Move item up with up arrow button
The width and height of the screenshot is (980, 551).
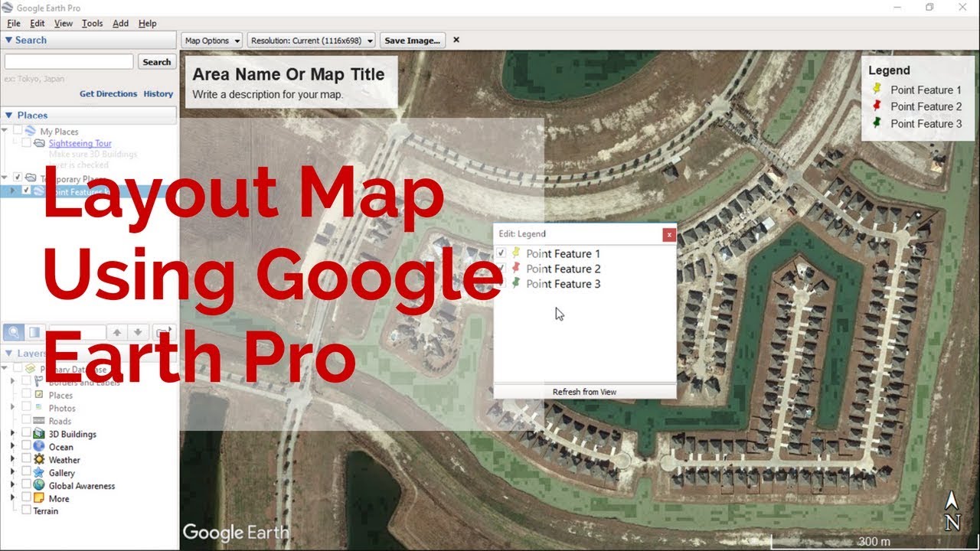pyautogui.click(x=116, y=332)
